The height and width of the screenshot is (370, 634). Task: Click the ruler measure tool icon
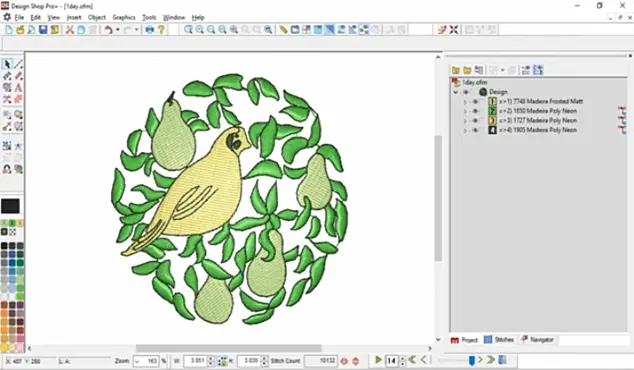[x=283, y=30]
